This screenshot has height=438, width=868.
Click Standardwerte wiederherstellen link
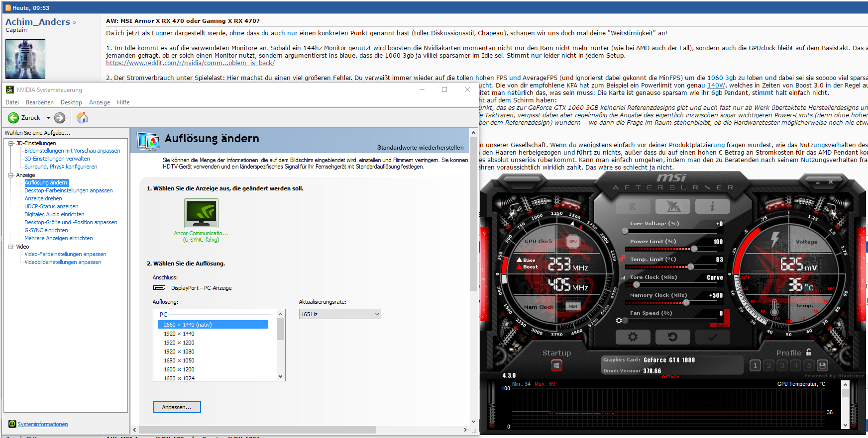[x=420, y=148]
